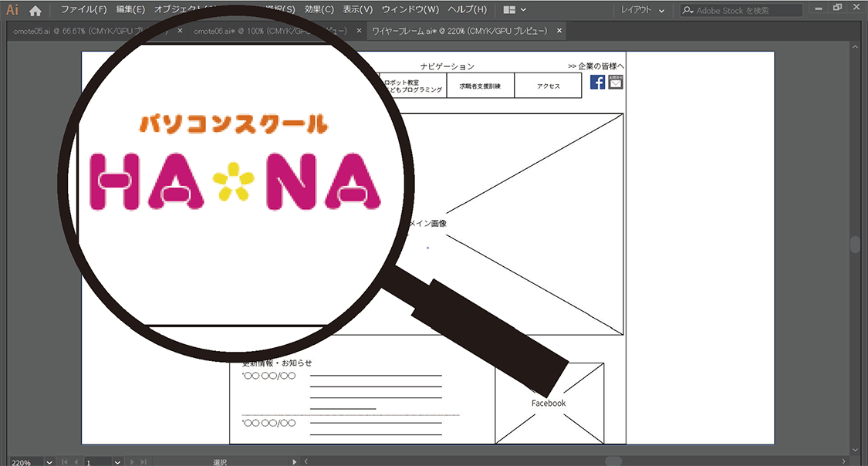Click the Illustrator Ai logo icon
The width and height of the screenshot is (868, 466).
(x=12, y=10)
